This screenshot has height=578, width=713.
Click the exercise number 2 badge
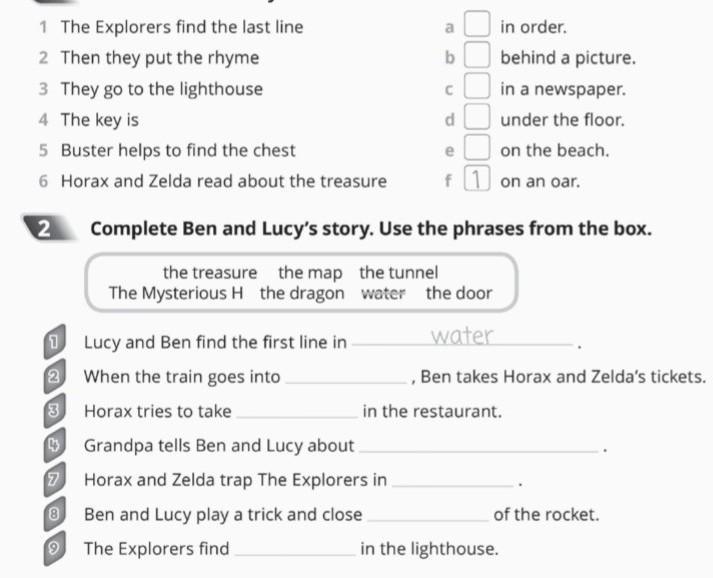[x=44, y=227]
